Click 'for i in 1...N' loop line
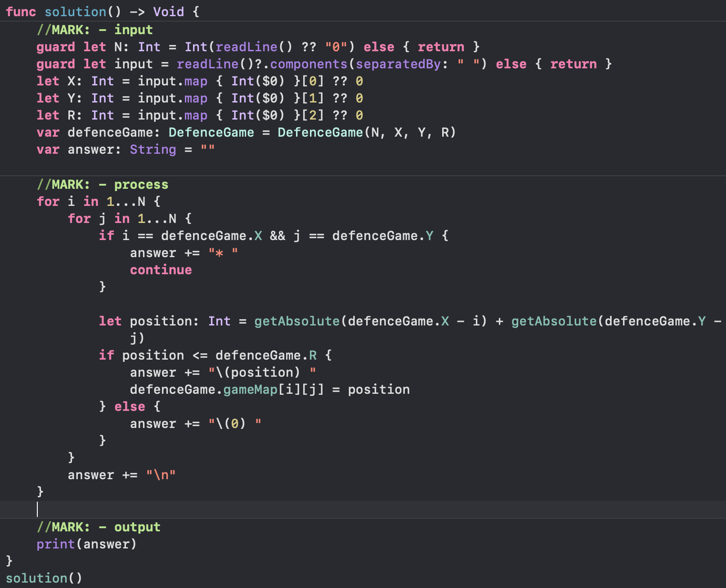 coord(99,201)
